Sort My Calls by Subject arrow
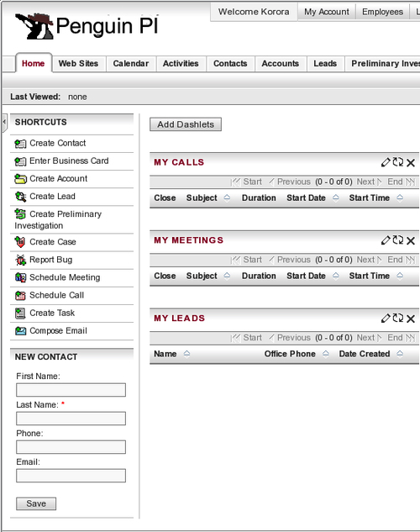 (x=227, y=198)
